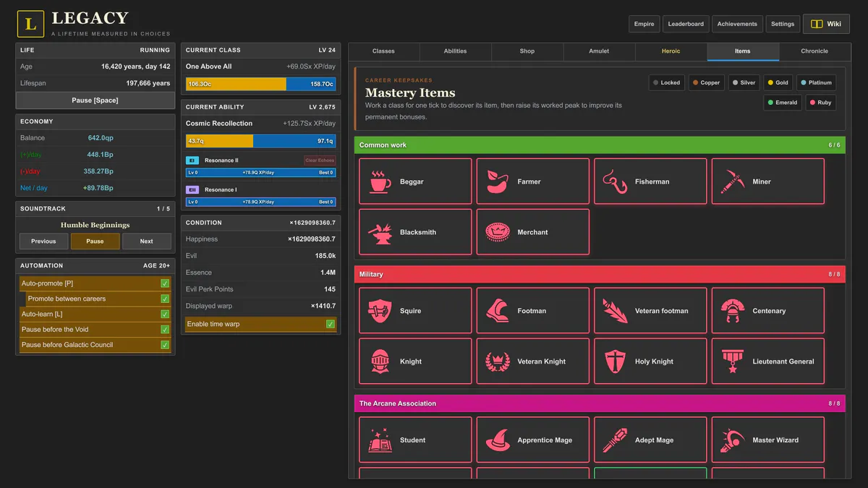This screenshot has height=488, width=868.
Task: Click the Adept Mage staff icon
Action: pos(615,440)
